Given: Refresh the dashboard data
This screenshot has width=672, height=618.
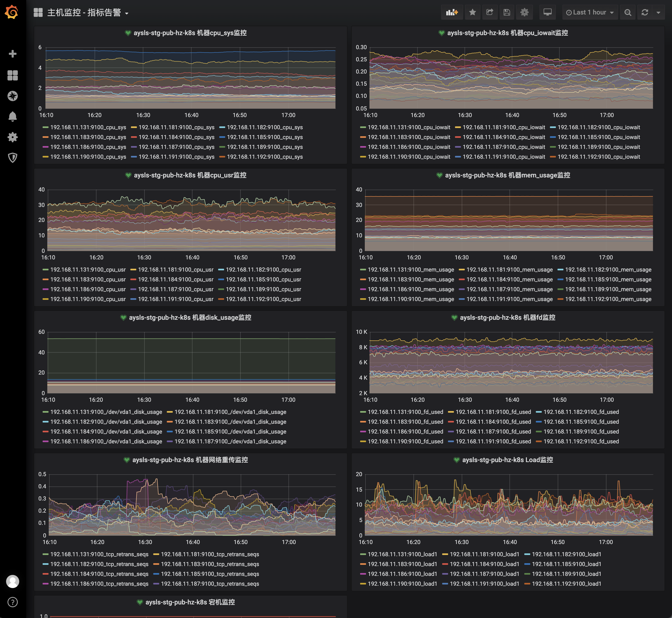Looking at the screenshot, I should point(645,12).
